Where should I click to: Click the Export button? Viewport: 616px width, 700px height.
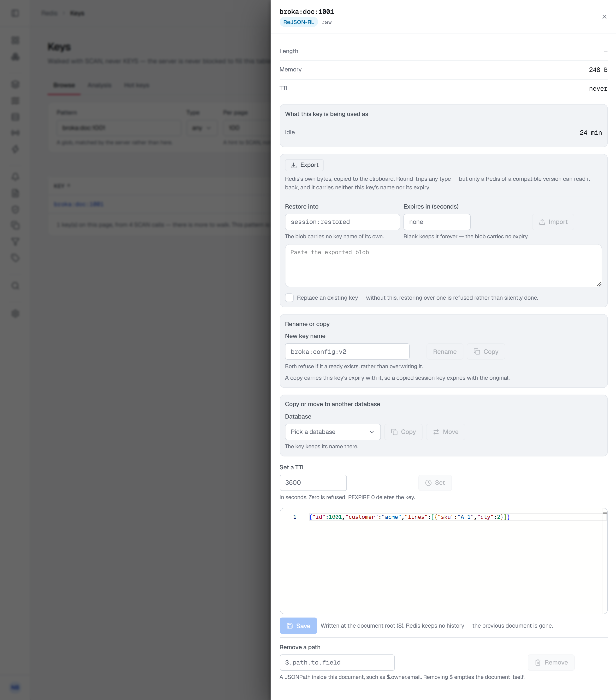click(304, 165)
